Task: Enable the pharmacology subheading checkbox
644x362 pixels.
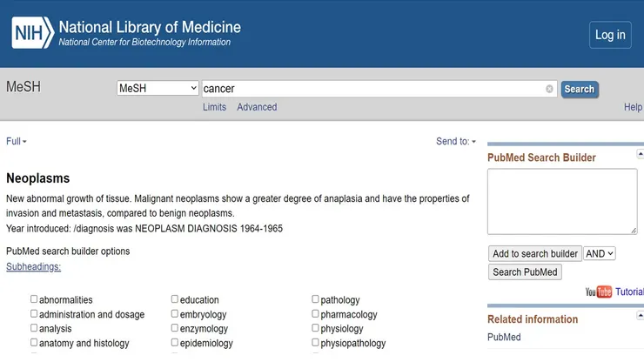Action: point(316,314)
